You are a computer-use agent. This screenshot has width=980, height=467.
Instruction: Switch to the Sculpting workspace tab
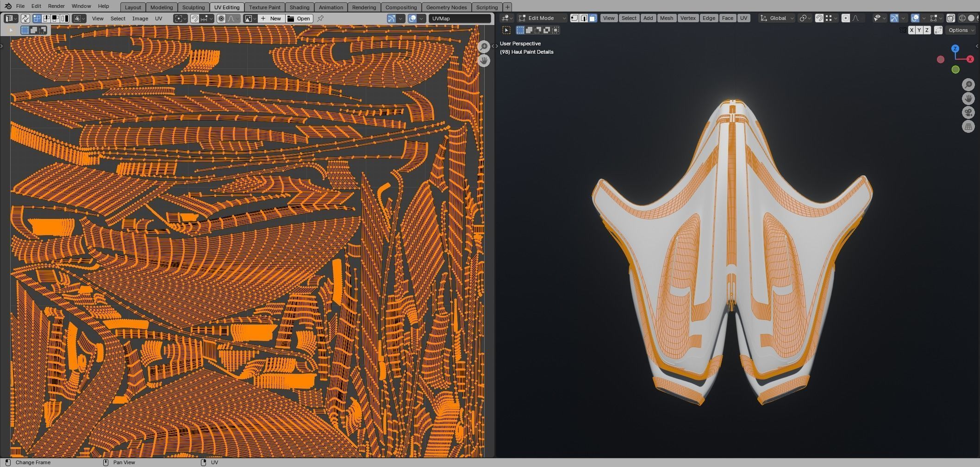coord(194,7)
